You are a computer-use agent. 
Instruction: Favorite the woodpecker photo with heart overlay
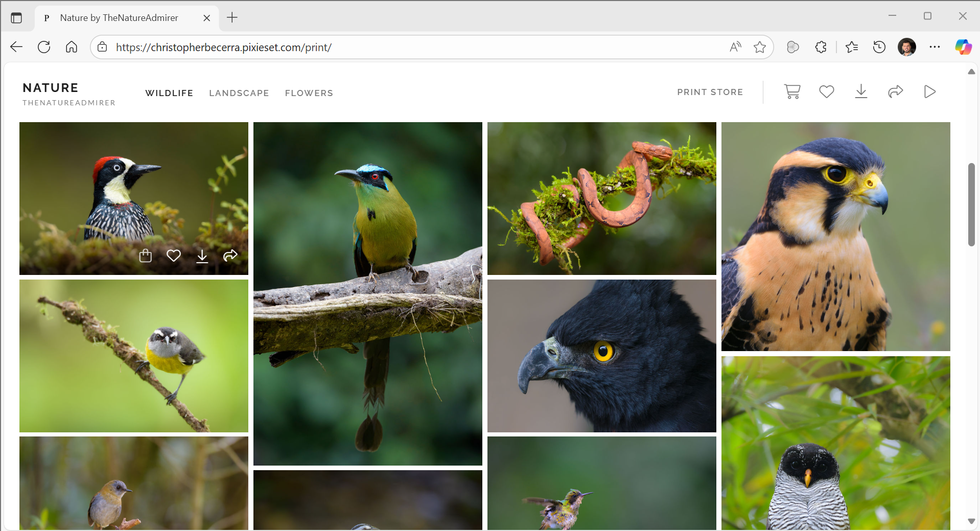(174, 256)
